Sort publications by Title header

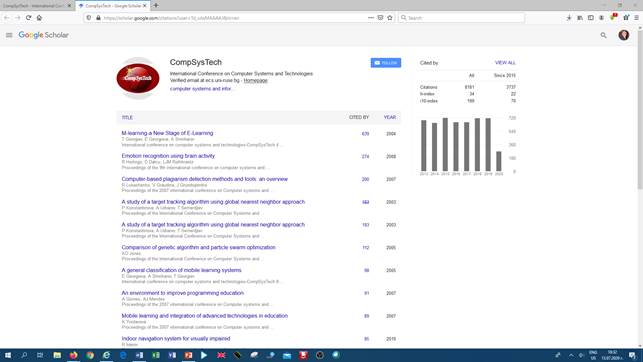click(127, 118)
